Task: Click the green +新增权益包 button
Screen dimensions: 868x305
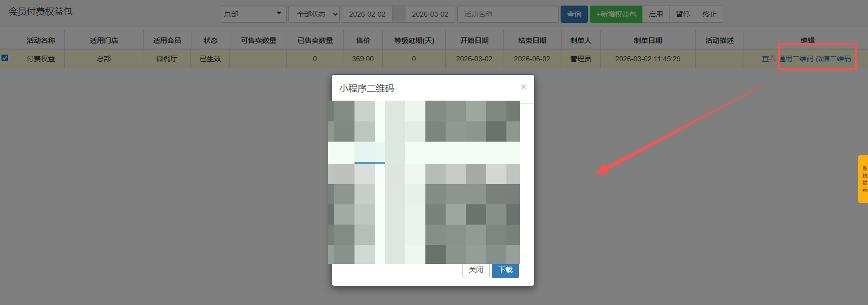Action: coord(616,14)
